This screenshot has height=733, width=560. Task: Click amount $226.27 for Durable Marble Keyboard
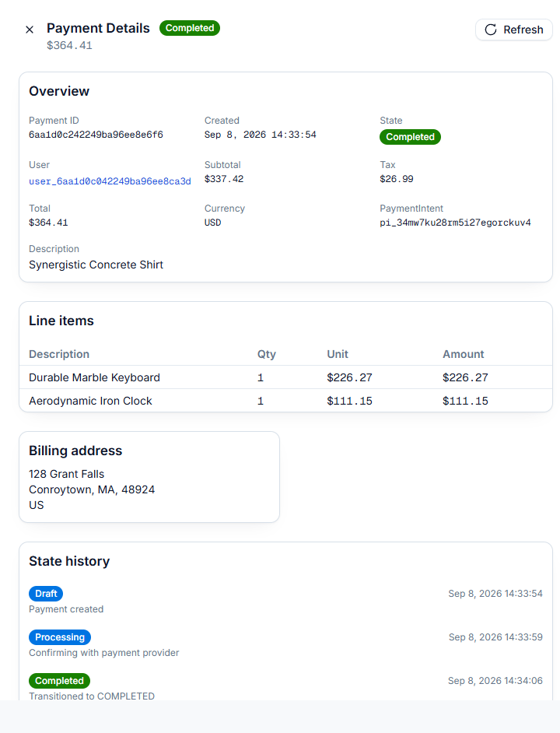465,377
